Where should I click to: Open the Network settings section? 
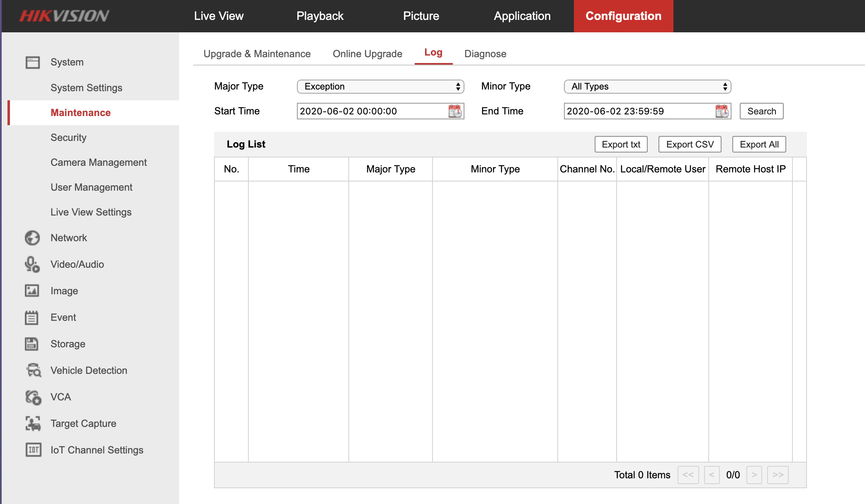pos(68,237)
